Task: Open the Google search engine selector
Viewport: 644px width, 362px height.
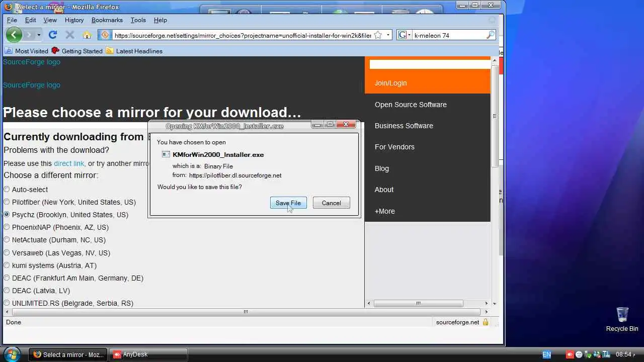Action: click(405, 35)
